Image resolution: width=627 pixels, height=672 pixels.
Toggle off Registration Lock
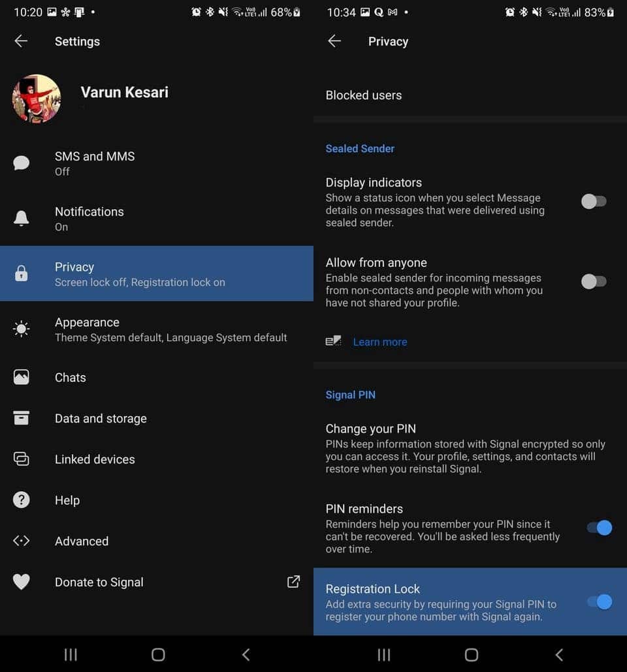600,601
